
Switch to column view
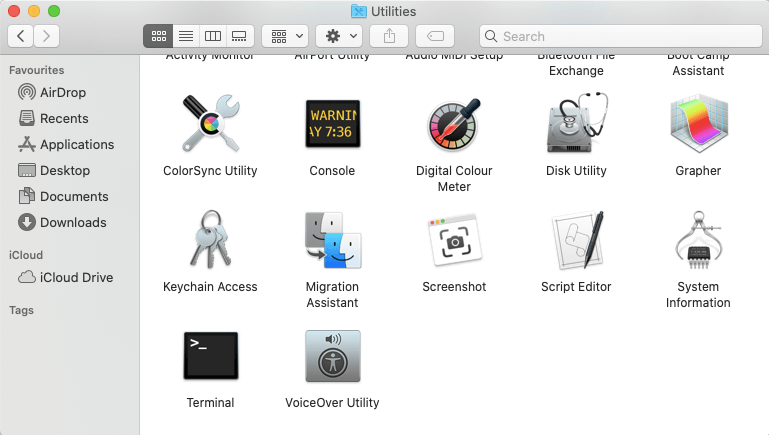[213, 36]
